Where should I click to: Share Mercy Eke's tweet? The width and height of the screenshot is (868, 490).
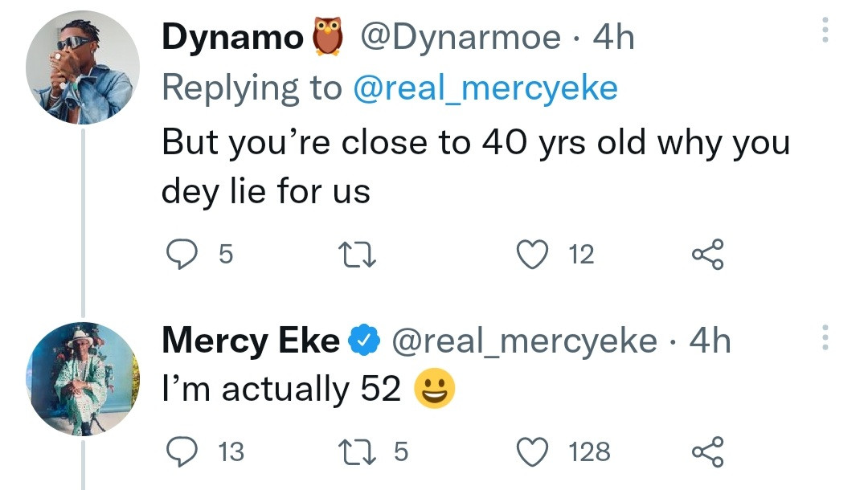pos(707,451)
